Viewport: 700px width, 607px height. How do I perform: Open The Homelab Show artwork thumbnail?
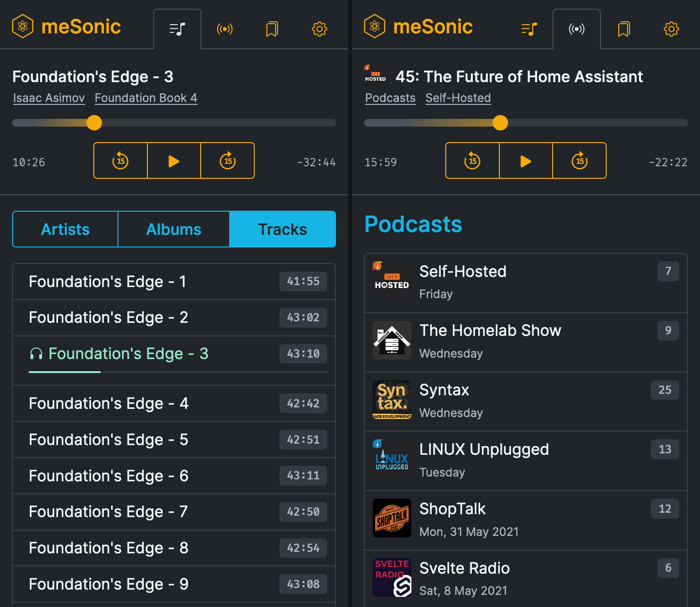click(392, 340)
